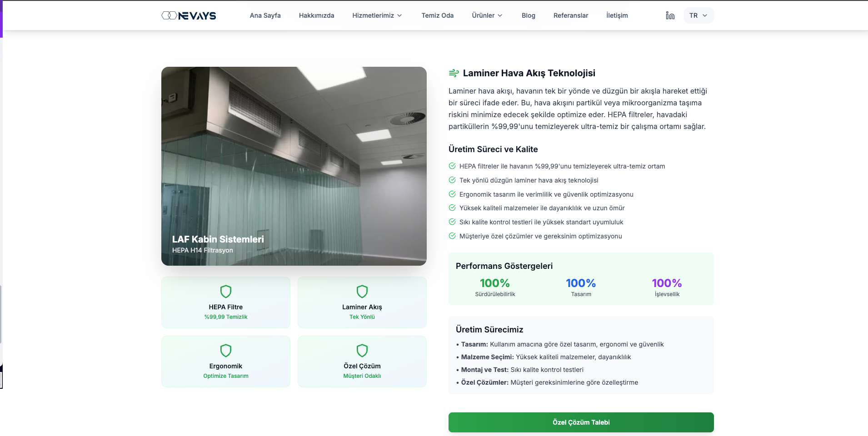The height and width of the screenshot is (436, 868).
Task: Open the TR language selector
Action: (x=698, y=15)
